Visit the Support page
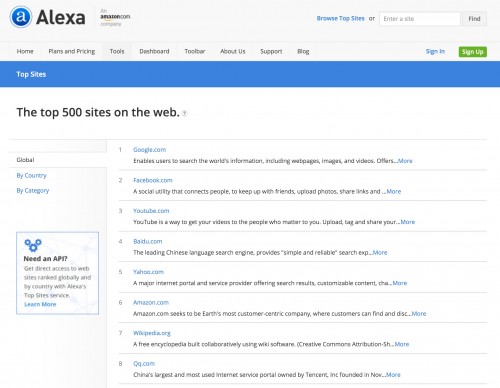 coord(271,51)
